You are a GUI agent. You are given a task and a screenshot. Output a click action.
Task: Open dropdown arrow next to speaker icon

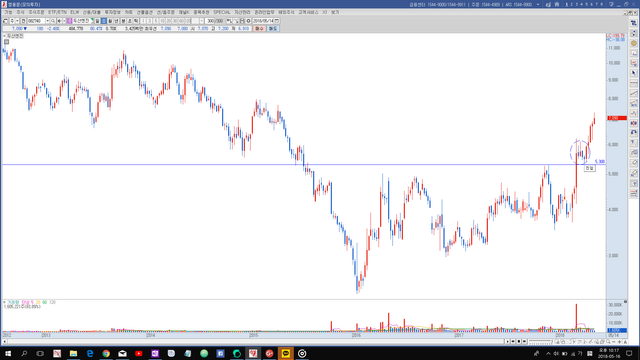click(64, 21)
